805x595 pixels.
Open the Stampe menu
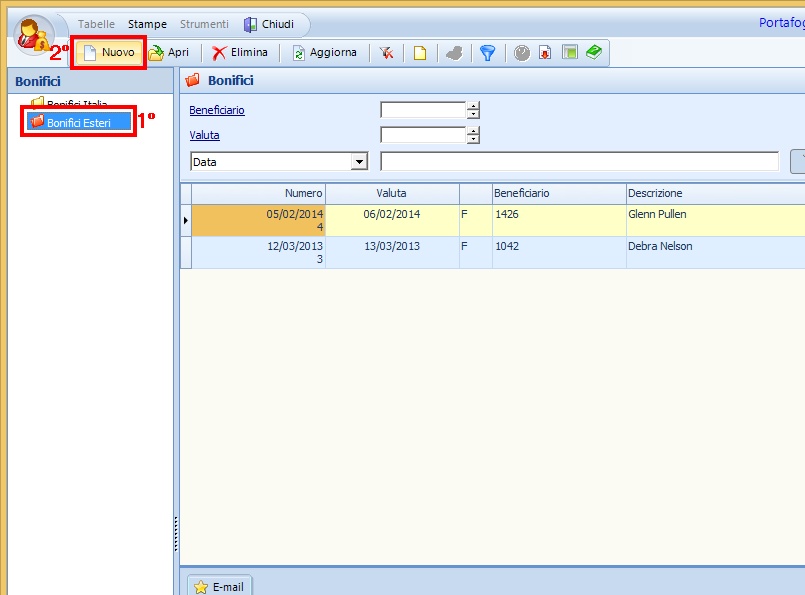coord(147,24)
